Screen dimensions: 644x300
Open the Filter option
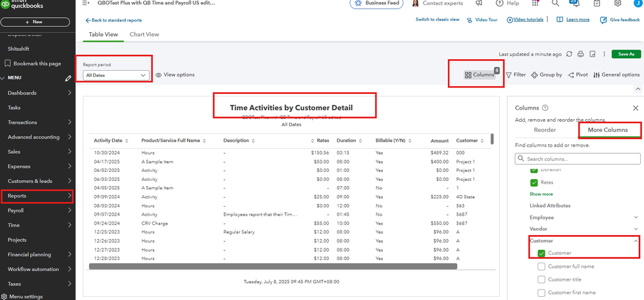coord(516,75)
